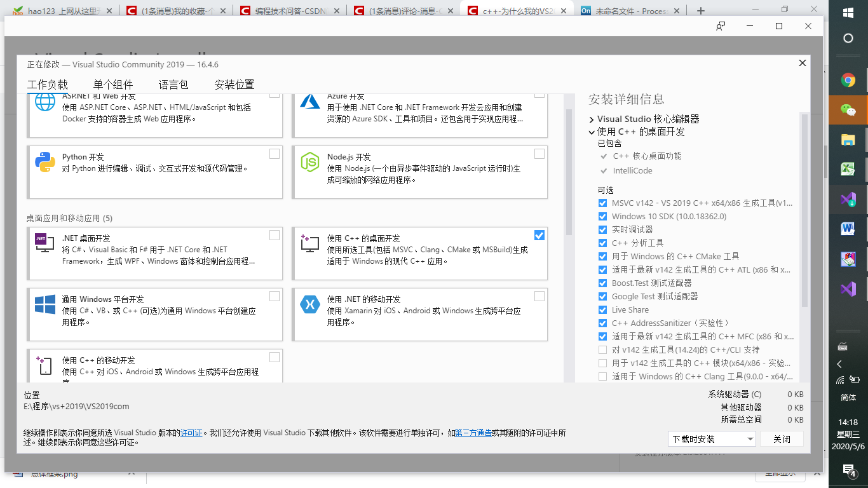Screen dimensions: 868x488
Task: Open File Explorer from the taskbar
Action: (848, 139)
